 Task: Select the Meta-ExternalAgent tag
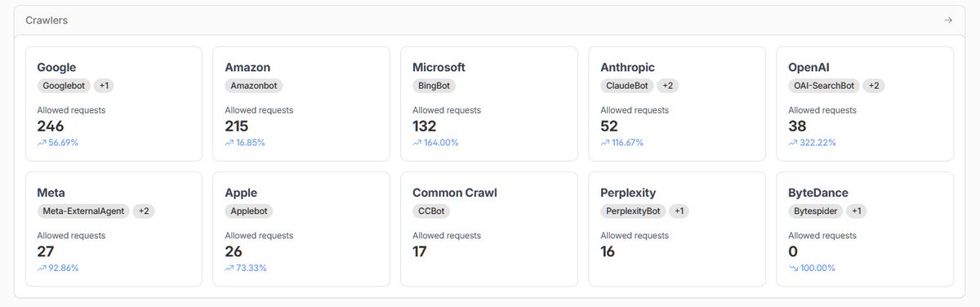click(x=82, y=211)
